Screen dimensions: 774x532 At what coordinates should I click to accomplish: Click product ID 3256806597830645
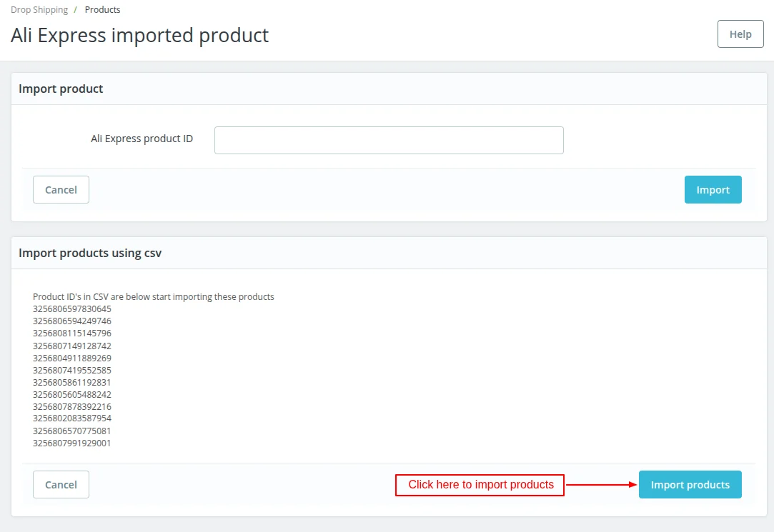click(x=72, y=309)
